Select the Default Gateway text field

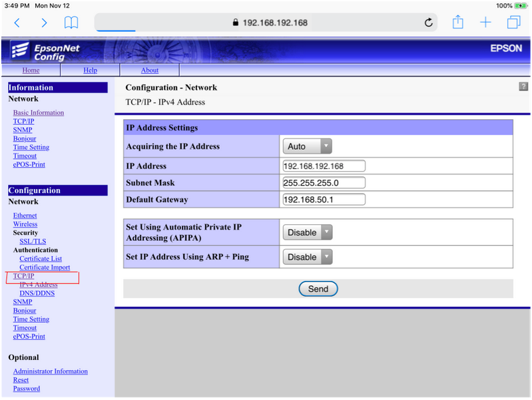coord(324,200)
